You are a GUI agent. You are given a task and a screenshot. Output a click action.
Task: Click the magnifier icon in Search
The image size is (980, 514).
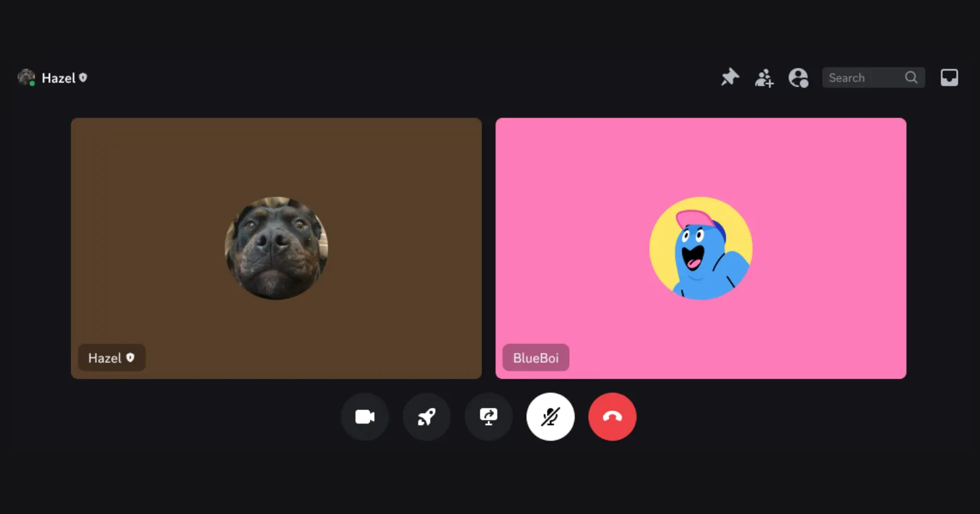click(911, 78)
